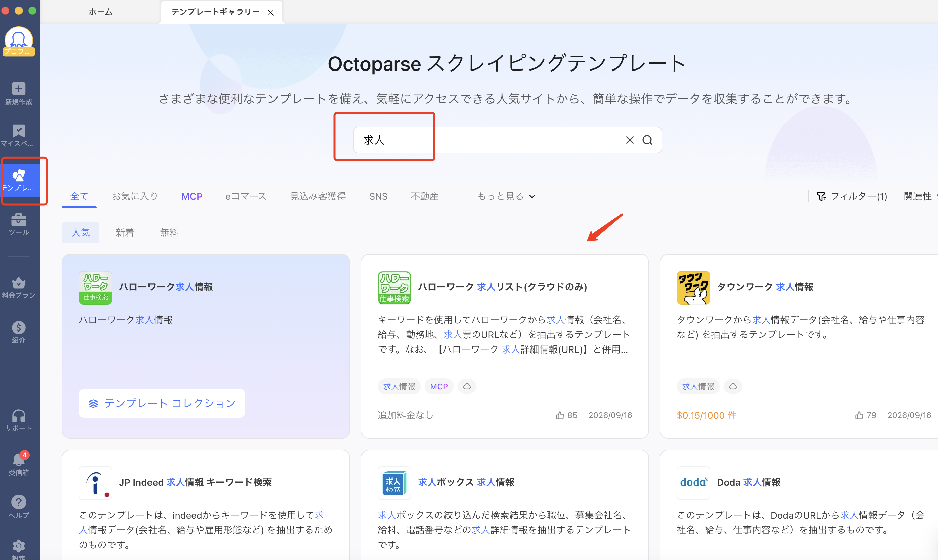
Task: Open the eコマース category tab
Action: coord(246,196)
